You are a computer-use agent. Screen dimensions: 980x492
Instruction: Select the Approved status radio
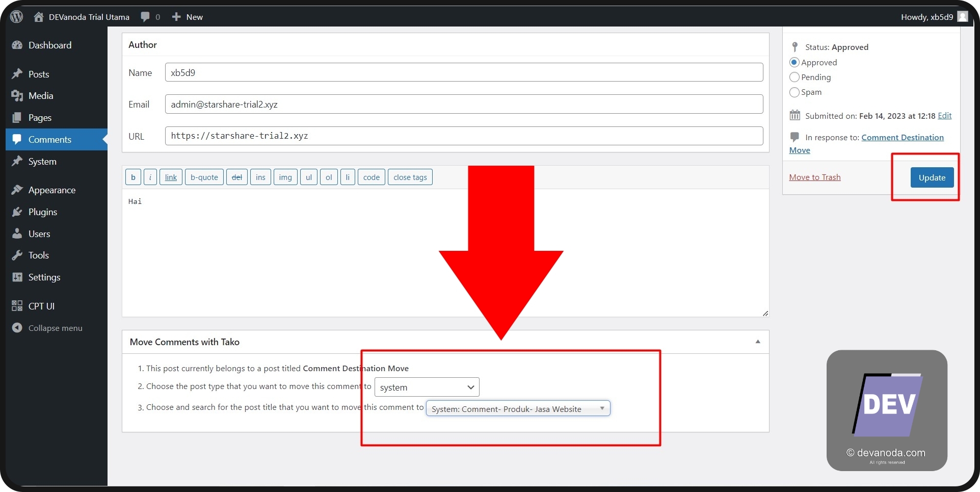(794, 62)
